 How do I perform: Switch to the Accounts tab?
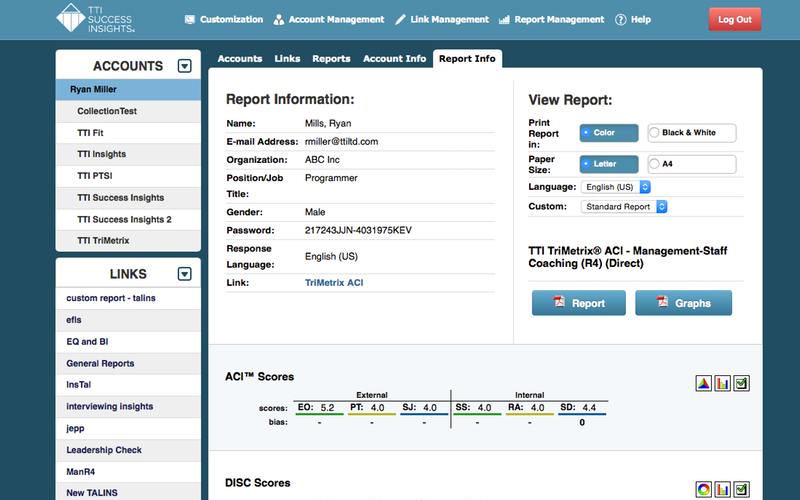(x=240, y=59)
